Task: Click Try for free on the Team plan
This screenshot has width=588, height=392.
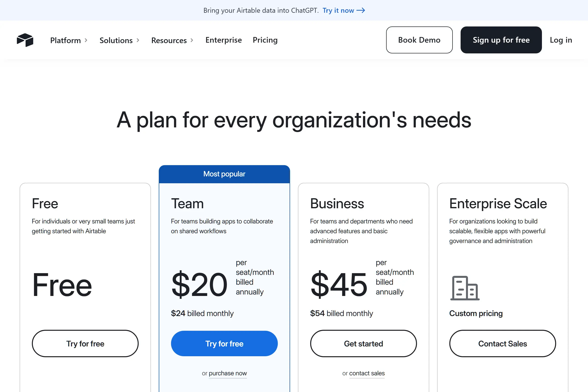Action: coord(224,343)
